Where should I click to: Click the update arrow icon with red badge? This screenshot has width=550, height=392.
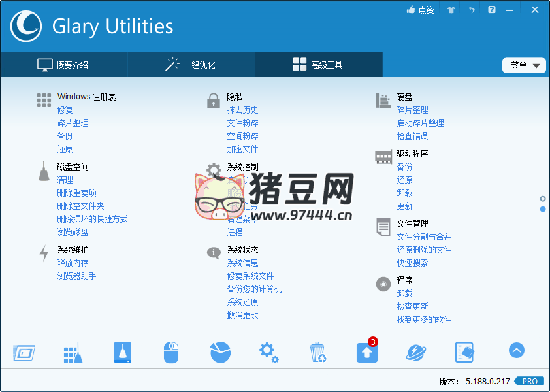tap(366, 353)
